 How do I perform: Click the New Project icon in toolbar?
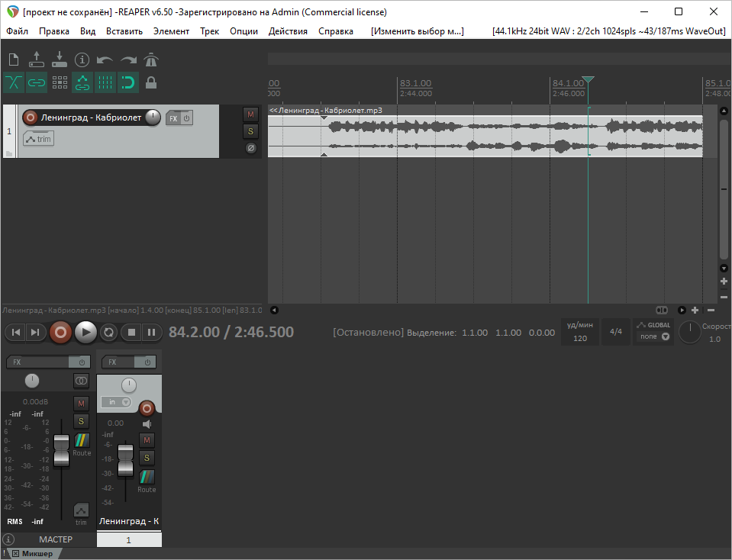pos(14,60)
